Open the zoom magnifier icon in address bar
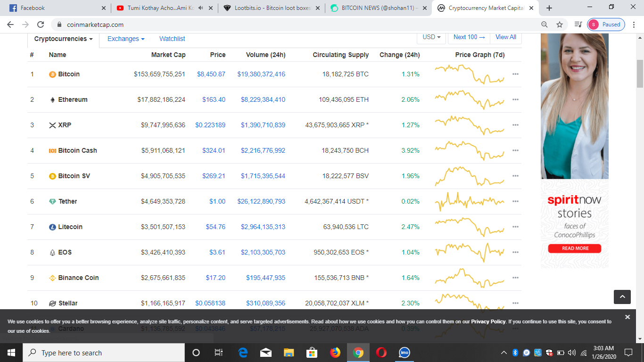The height and width of the screenshot is (362, 644). [x=545, y=25]
